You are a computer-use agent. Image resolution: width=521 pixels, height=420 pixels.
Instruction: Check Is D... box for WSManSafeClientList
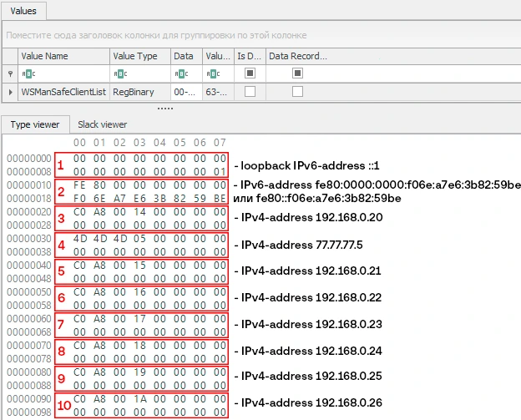coord(249,92)
